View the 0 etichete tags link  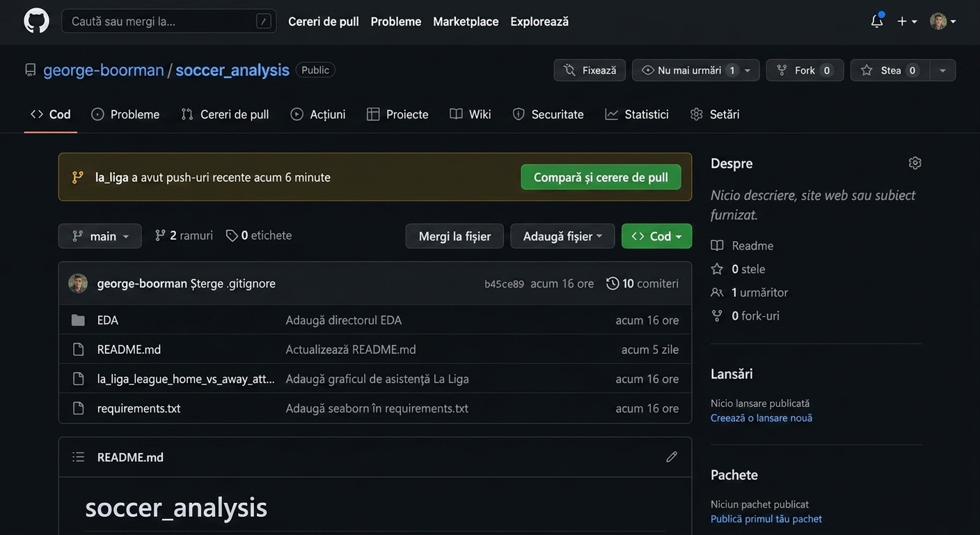[x=259, y=235]
